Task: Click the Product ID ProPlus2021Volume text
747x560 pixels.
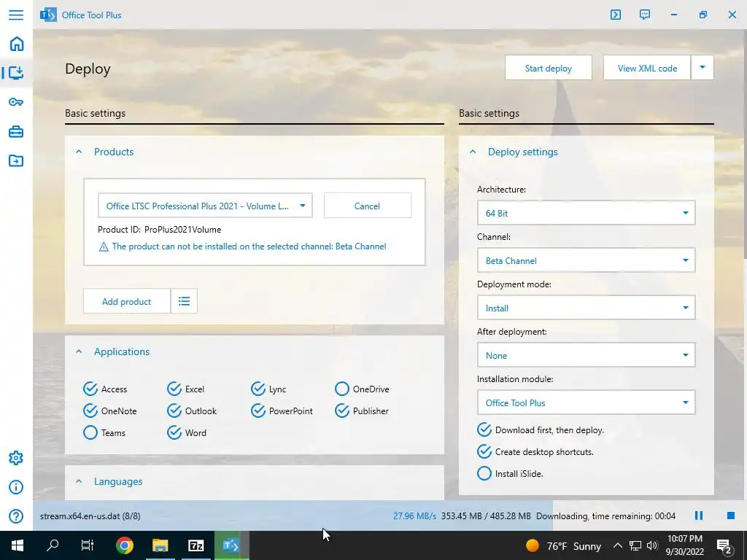Action: (159, 230)
